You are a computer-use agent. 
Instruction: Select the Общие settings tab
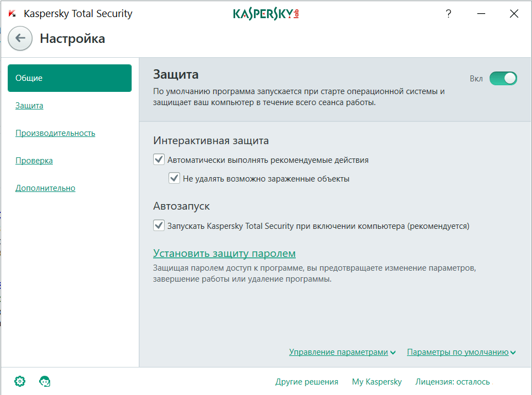tap(69, 78)
